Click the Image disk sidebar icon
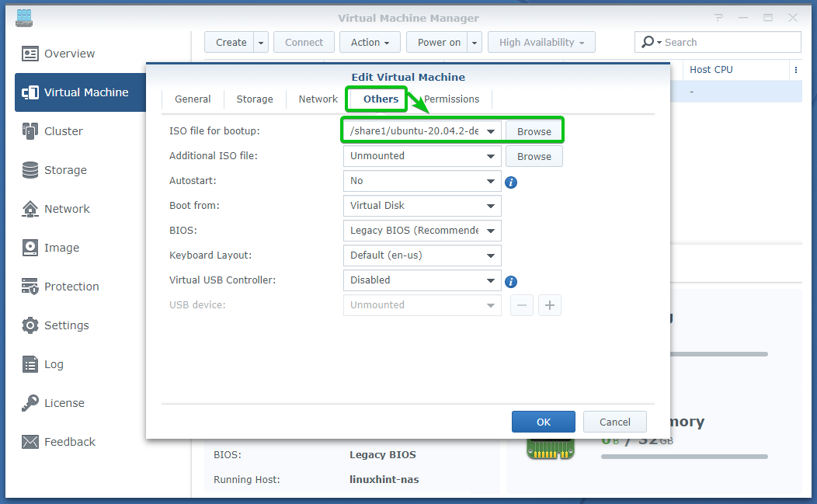The width and height of the screenshot is (817, 504). (30, 248)
